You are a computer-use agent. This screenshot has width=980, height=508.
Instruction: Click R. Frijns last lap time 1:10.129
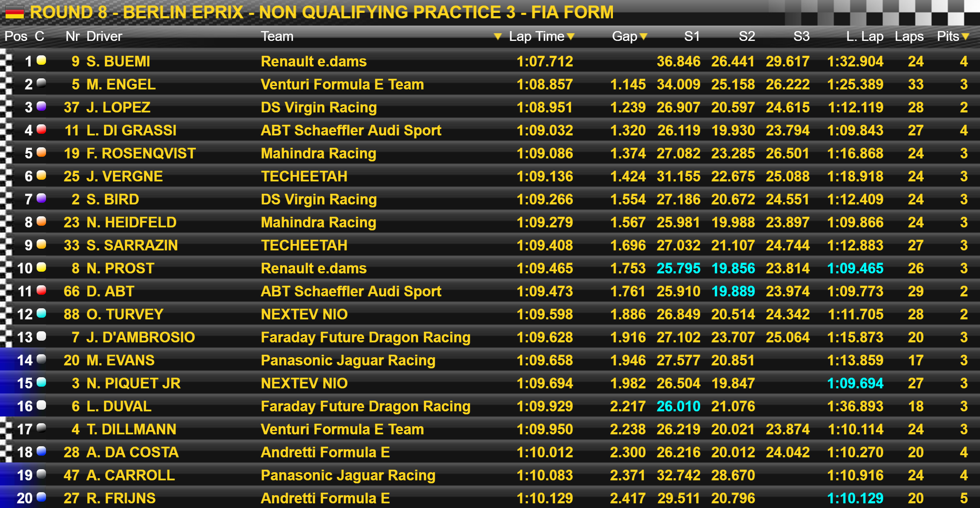pos(855,498)
